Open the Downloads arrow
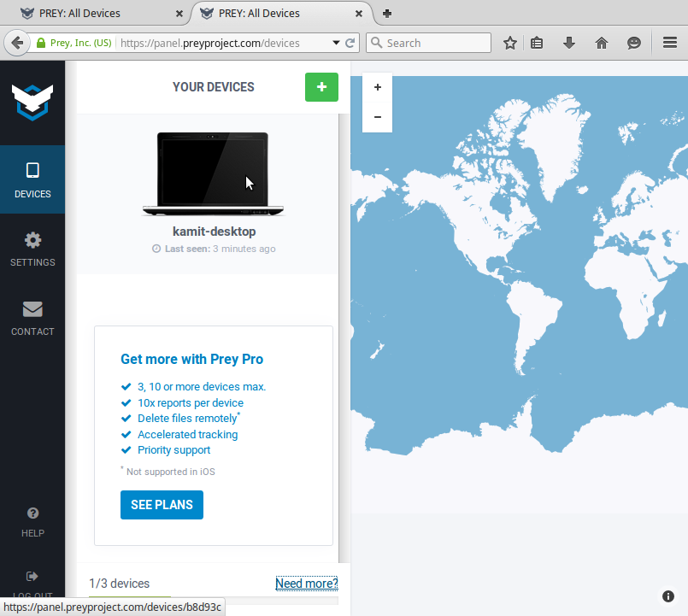The image size is (688, 616). pyautogui.click(x=569, y=43)
